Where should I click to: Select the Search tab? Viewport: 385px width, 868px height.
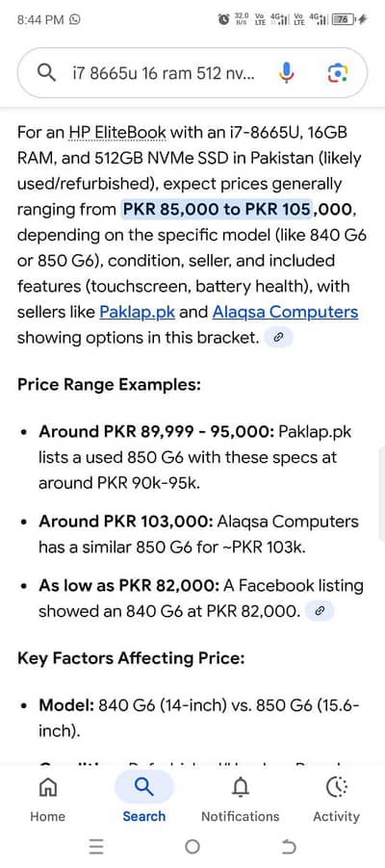point(144,797)
